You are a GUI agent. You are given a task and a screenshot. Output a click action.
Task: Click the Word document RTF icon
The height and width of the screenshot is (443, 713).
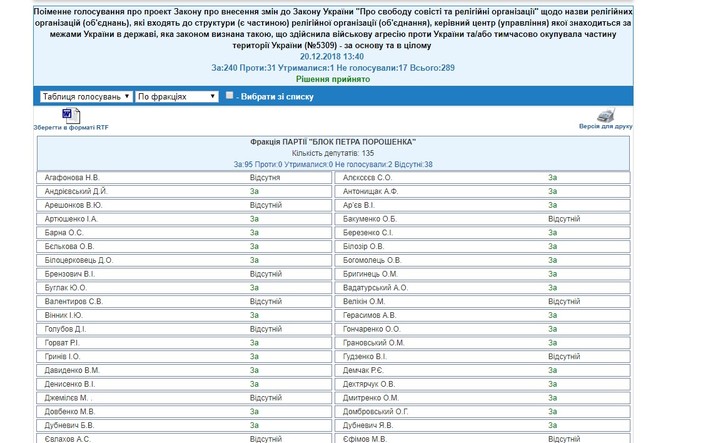70,116
